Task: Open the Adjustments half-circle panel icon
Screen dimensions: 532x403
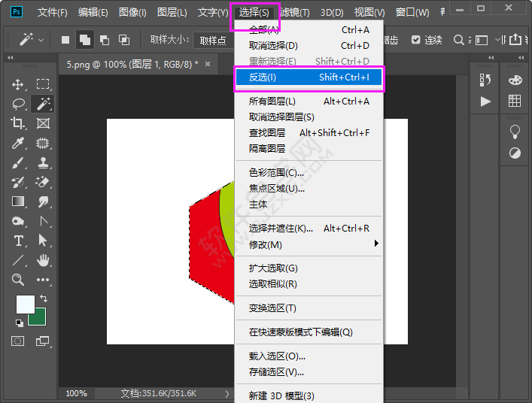Action: coord(515,153)
